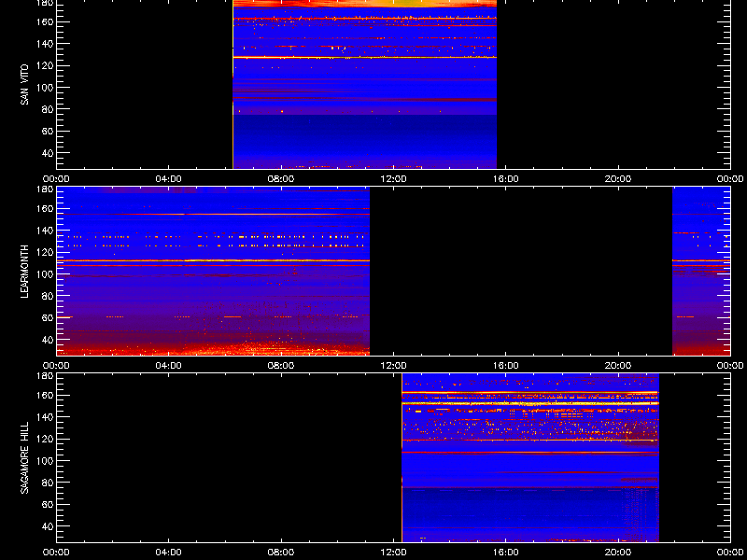Click 80 on San Vito frequency axis
The image size is (747, 560).
49,109
